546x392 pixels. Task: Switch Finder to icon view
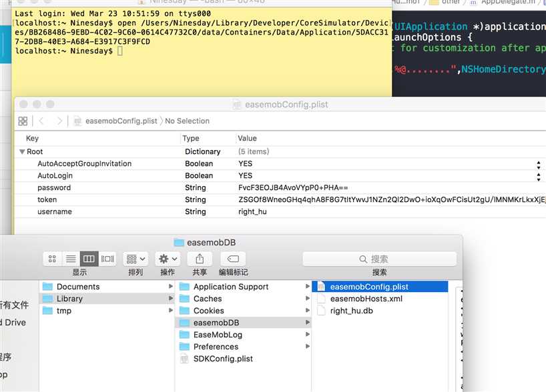52,259
